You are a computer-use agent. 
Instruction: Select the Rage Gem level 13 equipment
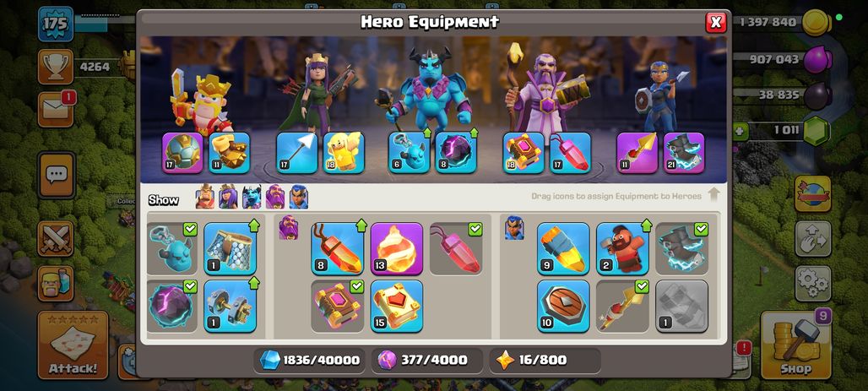[396, 248]
